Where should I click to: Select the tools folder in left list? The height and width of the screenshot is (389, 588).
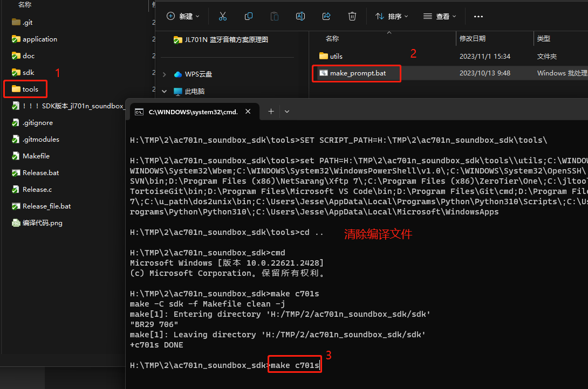click(25, 89)
